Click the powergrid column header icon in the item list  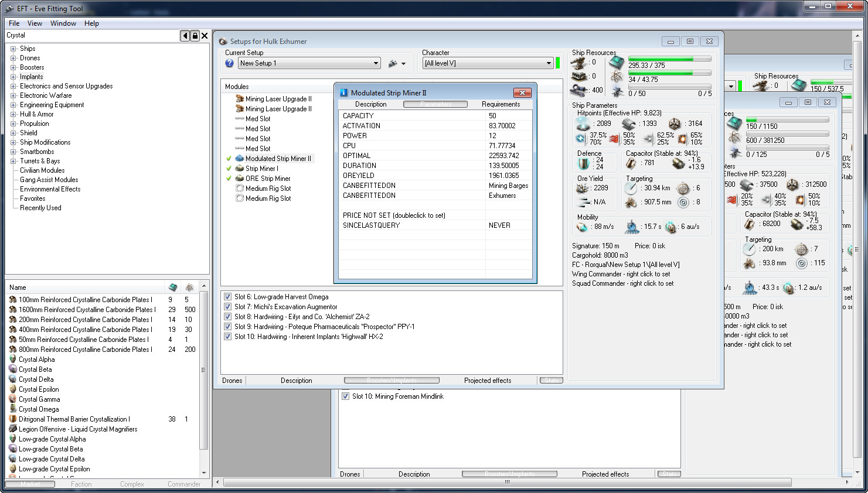(189, 287)
